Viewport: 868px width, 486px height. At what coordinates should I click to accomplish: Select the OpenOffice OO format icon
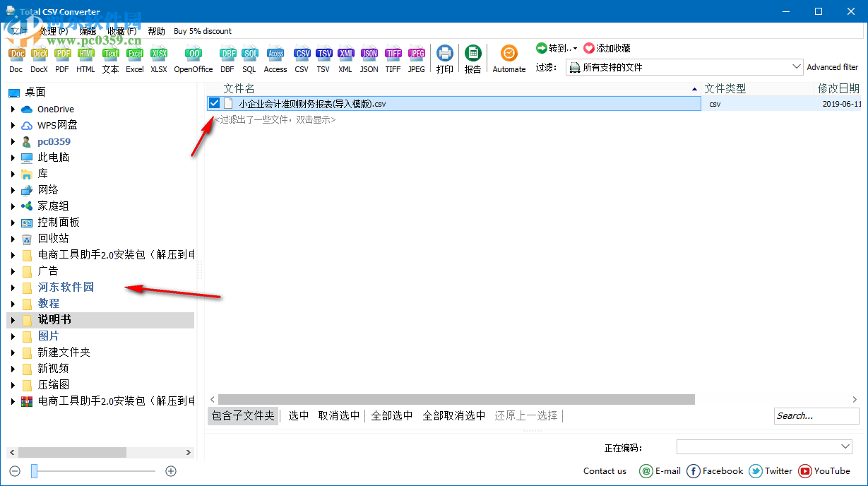(193, 53)
